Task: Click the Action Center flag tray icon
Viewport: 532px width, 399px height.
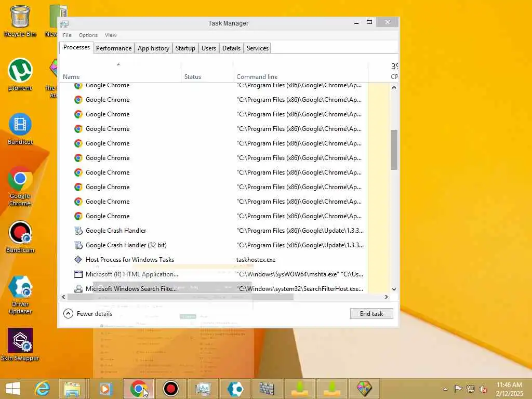Action: (x=458, y=389)
